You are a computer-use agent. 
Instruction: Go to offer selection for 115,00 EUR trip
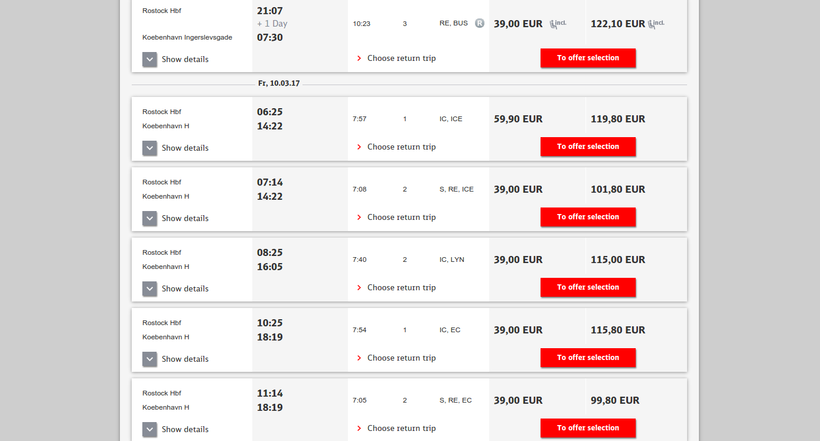588,287
